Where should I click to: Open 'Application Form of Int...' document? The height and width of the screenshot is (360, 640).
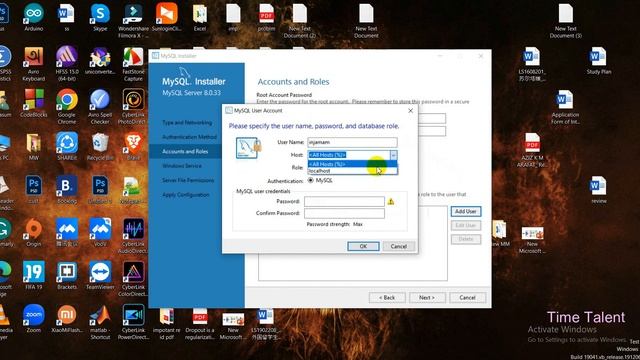565,106
